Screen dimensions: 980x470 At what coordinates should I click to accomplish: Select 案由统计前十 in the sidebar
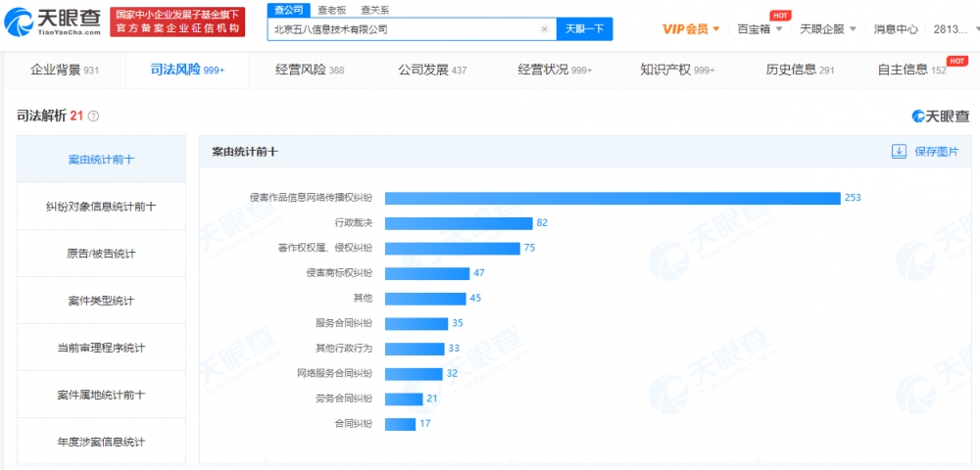click(x=101, y=160)
